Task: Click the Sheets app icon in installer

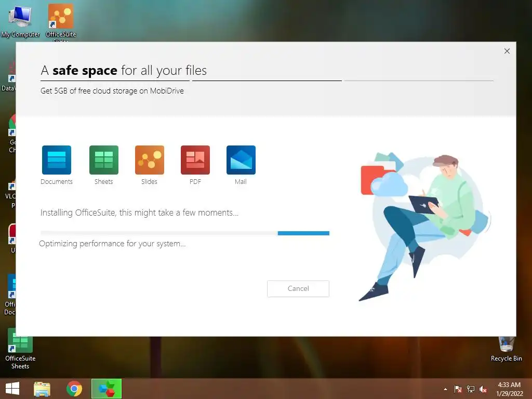Action: [x=103, y=160]
